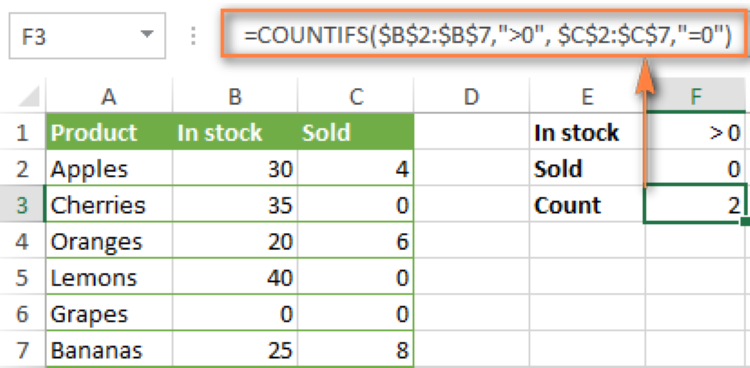Click empty cell D4

(472, 241)
